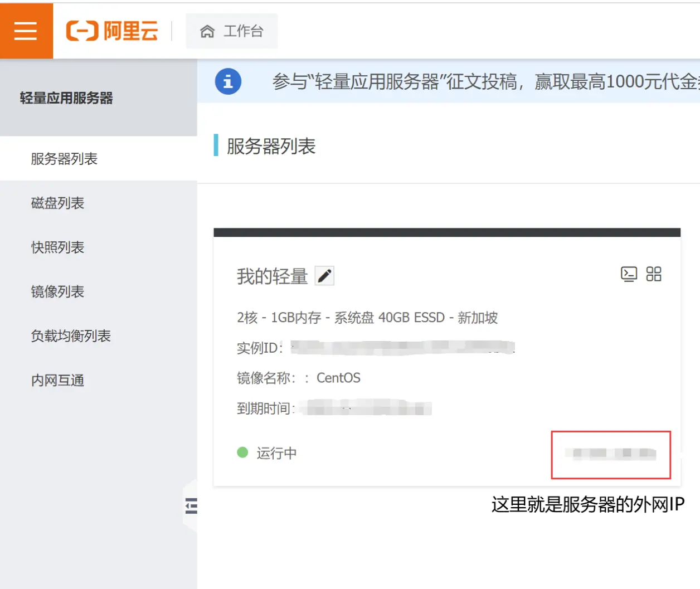Click the blue info icon in the banner

[228, 81]
